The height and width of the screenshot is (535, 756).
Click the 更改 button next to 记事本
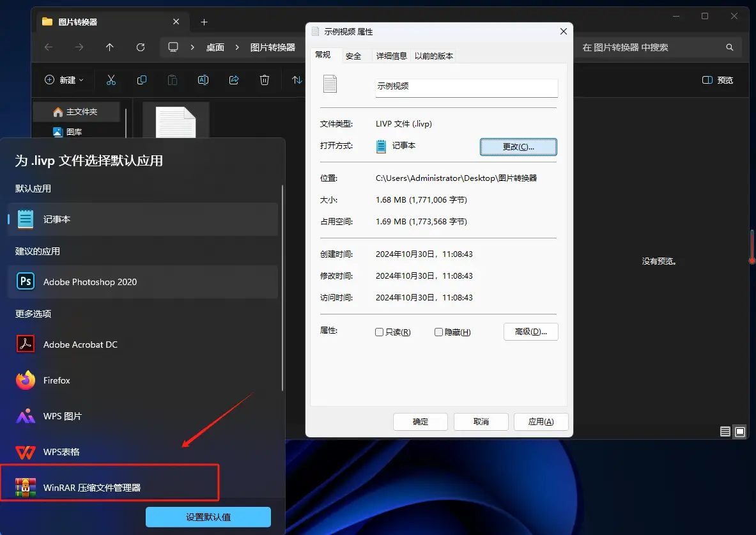pos(518,146)
